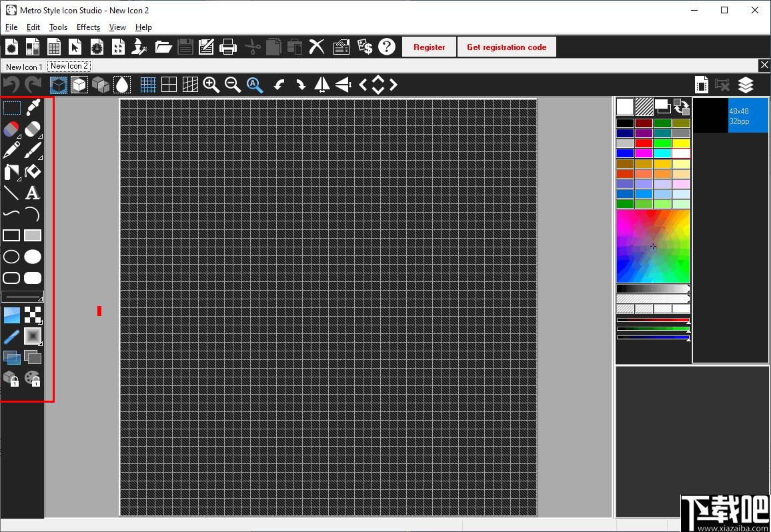Select the straight line tool

pos(11,193)
